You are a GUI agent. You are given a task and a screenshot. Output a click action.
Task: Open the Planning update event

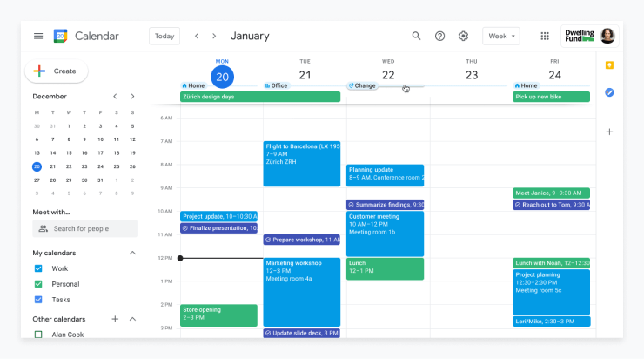[x=385, y=176]
